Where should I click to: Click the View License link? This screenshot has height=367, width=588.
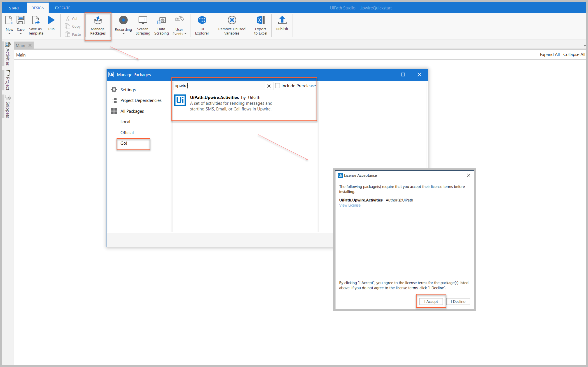coord(350,205)
